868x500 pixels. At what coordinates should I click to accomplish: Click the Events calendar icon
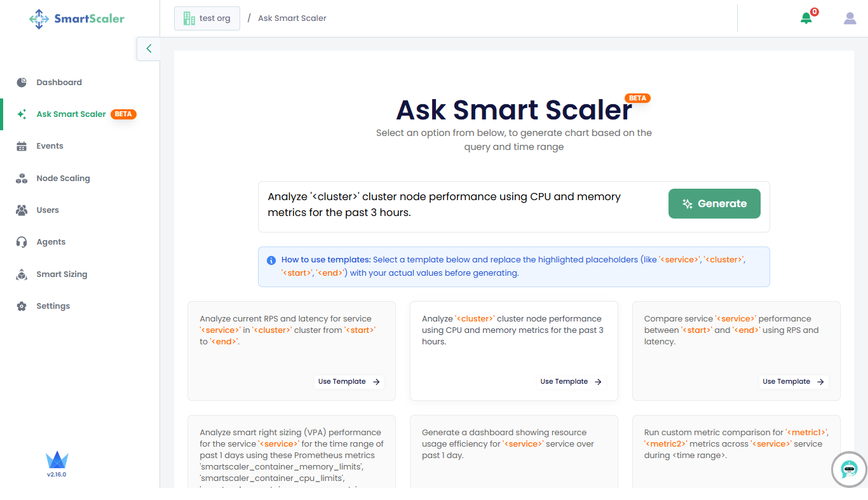[22, 146]
